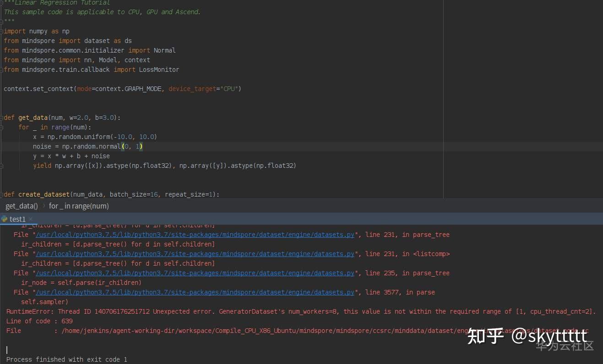The width and height of the screenshot is (603, 364).
Task: Open the get_data() breadcrumb item
Action: click(22, 206)
